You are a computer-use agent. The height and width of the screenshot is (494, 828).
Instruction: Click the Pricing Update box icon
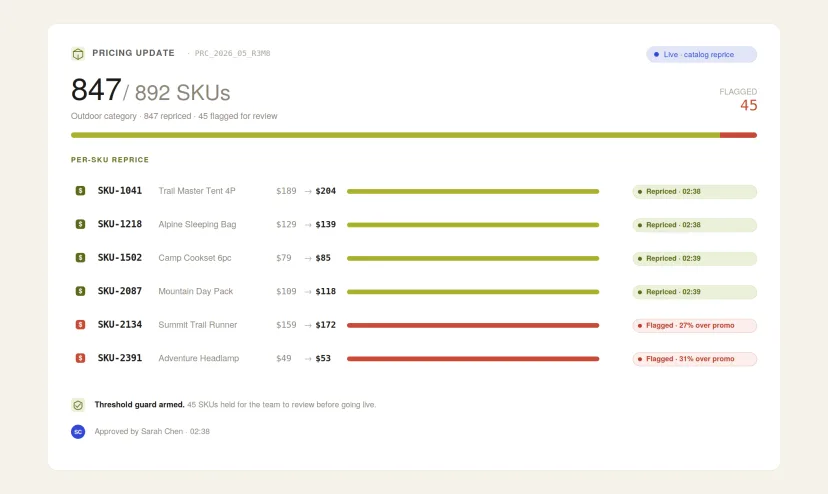tap(78, 54)
